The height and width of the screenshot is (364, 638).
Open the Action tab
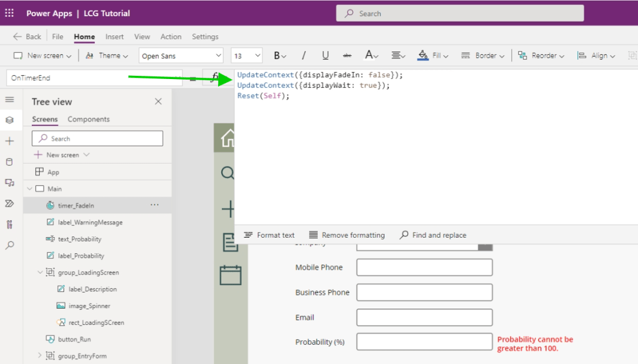click(x=171, y=37)
